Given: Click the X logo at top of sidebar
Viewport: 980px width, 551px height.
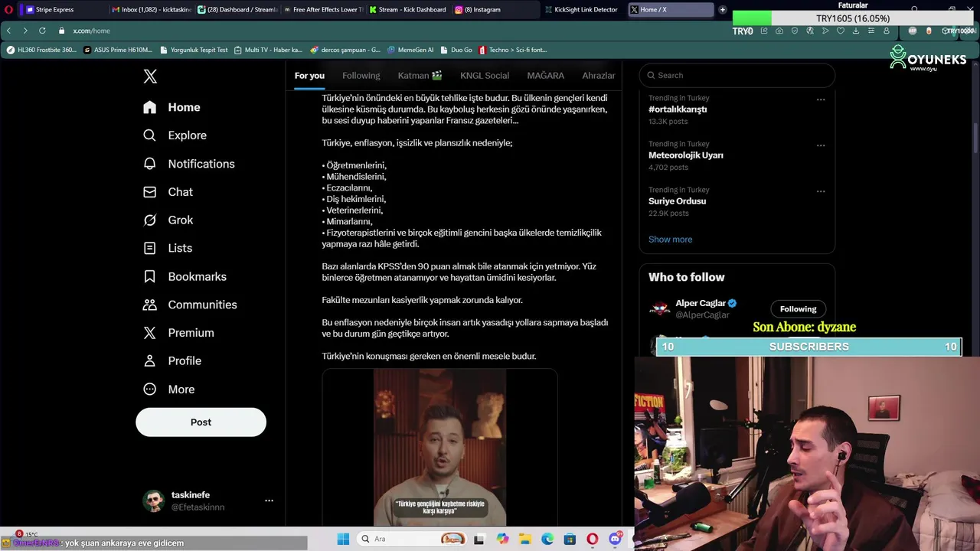Looking at the screenshot, I should tap(150, 77).
